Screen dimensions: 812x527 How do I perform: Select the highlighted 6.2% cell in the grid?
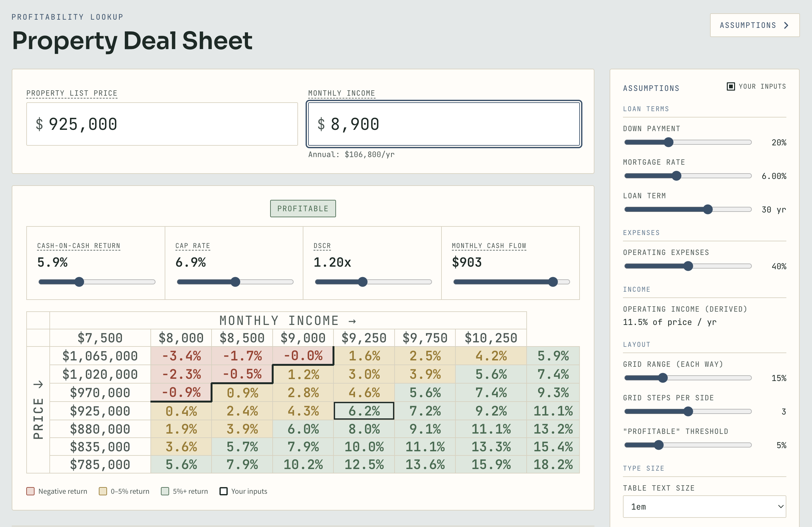pyautogui.click(x=364, y=411)
